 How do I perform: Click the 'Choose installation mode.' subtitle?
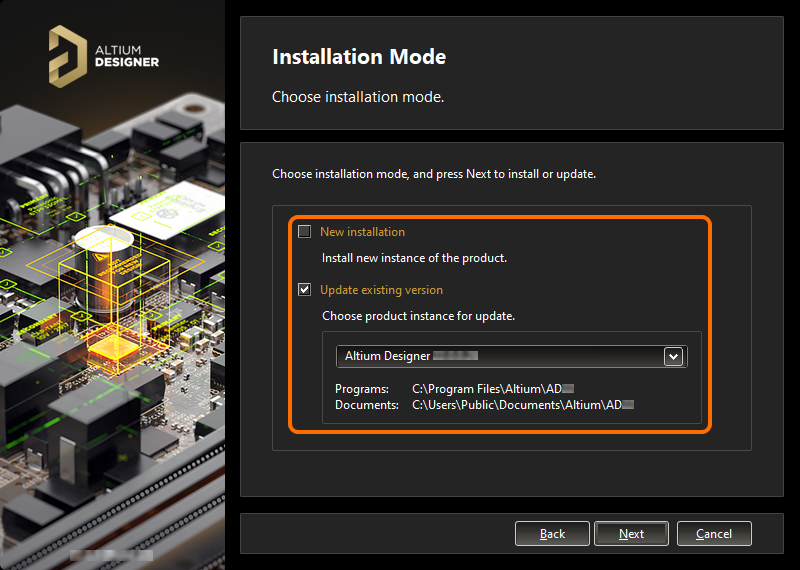(357, 98)
